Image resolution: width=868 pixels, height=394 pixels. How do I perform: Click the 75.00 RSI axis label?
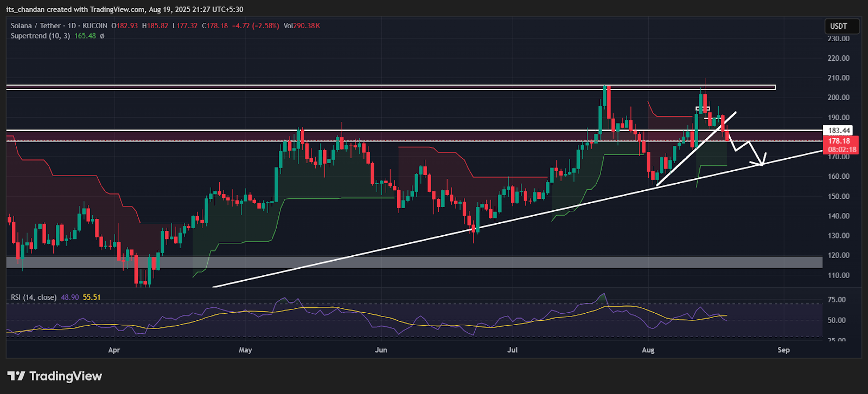point(837,300)
